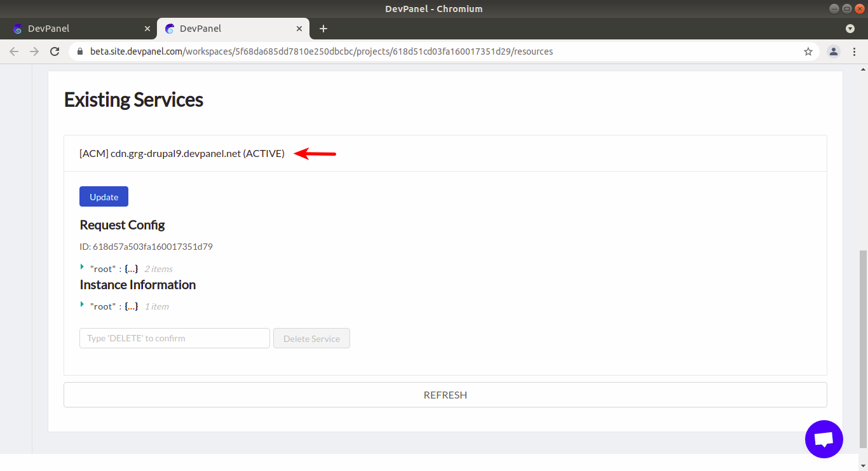Screen dimensions: 868x471
Task: Click the DevPanel favicon on the active tab
Action: coord(169,29)
